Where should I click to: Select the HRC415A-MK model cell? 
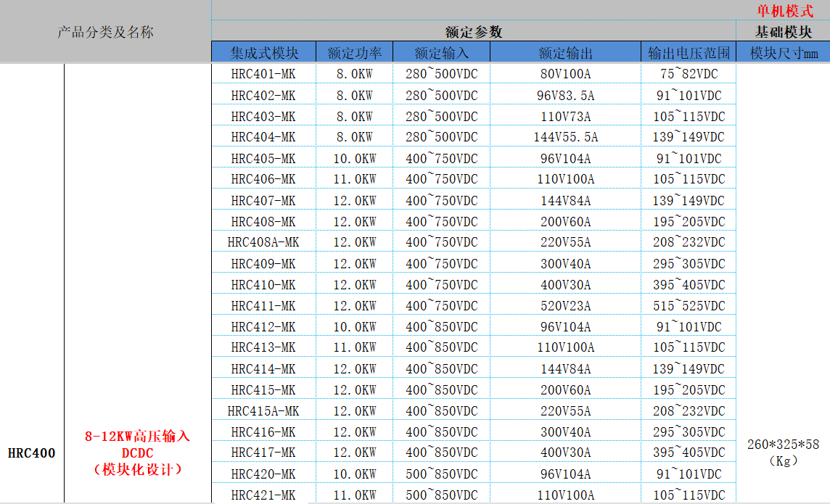(263, 410)
